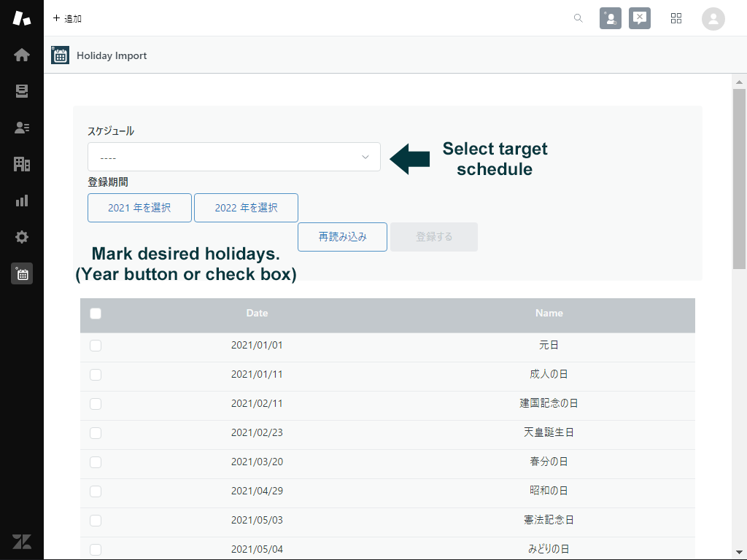Open your profile avatar menu

[x=713, y=18]
